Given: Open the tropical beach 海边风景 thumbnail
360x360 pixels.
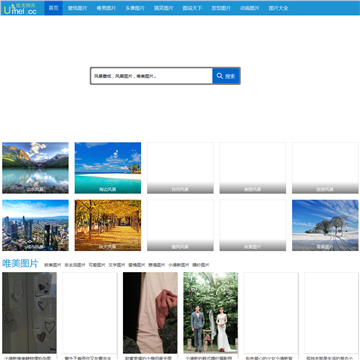Looking at the screenshot, I should [108, 168].
